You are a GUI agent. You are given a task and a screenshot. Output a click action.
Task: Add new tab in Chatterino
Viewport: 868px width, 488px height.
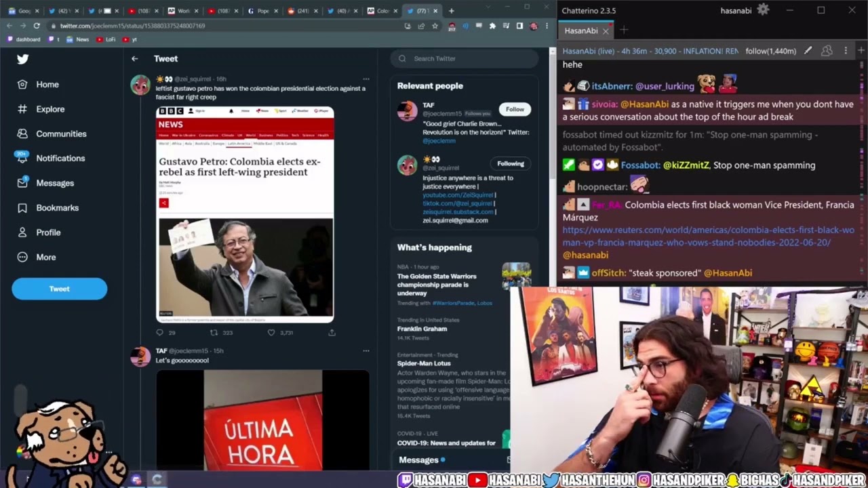click(624, 30)
